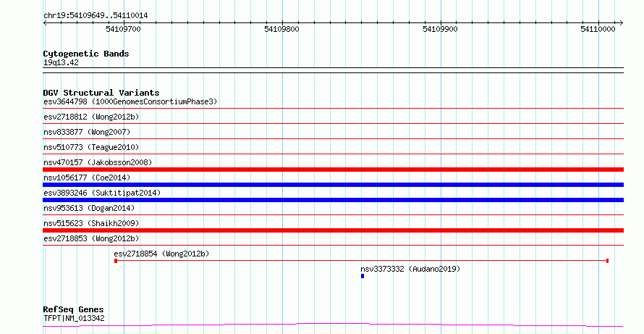Viewport: 644px width, 334px height.
Task: Open variant nsv510773 (Teague2010)
Action: point(91,147)
